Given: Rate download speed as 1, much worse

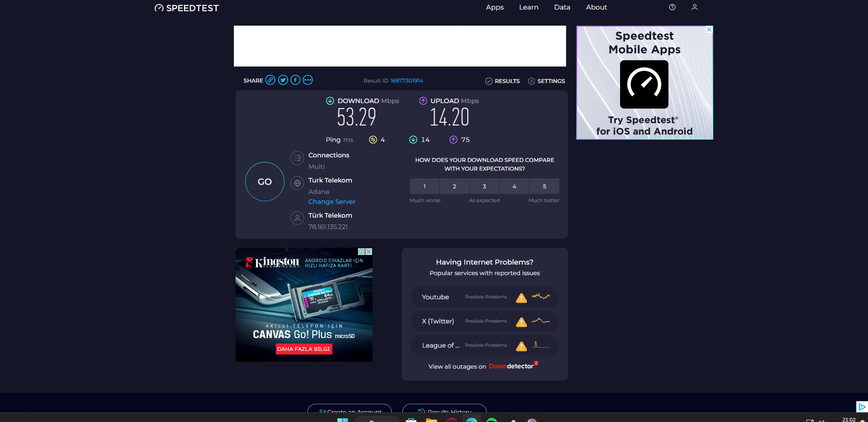Looking at the screenshot, I should coord(425,186).
